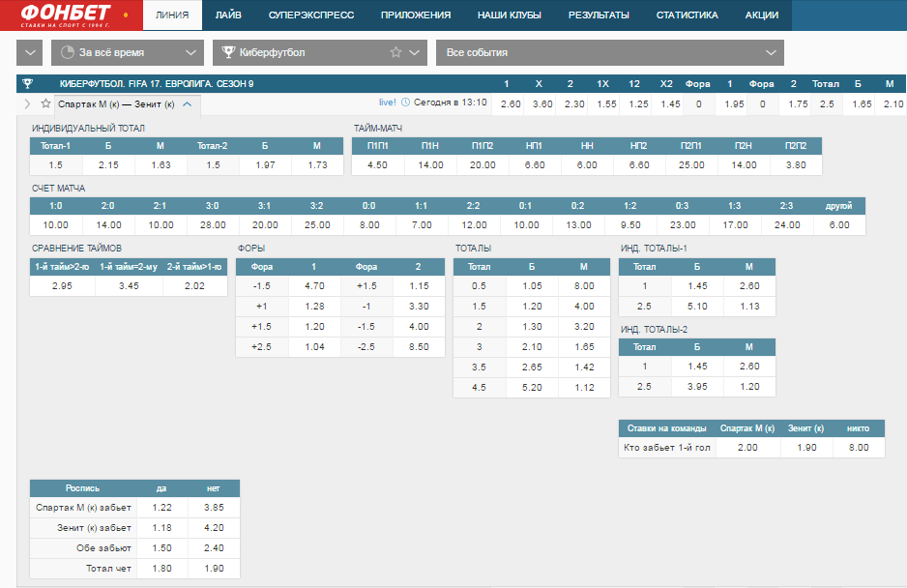Select score 1:2 odds 9.50
Image resolution: width=907 pixels, height=588 pixels.
coord(629,225)
